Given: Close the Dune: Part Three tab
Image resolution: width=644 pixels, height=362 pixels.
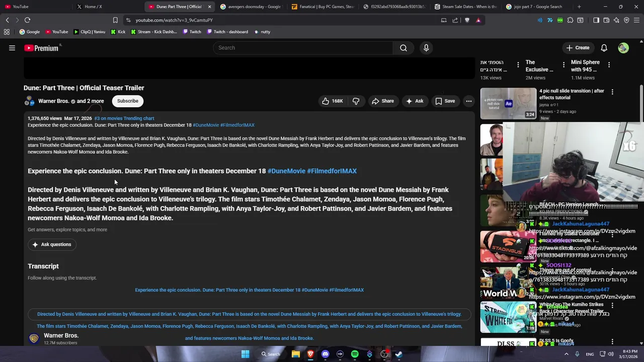Looking at the screenshot, I should click(x=209, y=7).
